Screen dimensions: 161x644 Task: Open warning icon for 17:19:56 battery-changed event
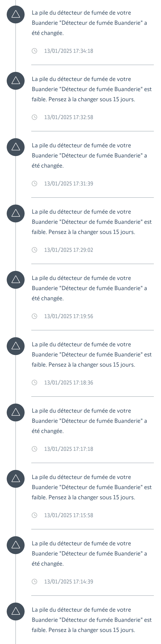coord(16,280)
